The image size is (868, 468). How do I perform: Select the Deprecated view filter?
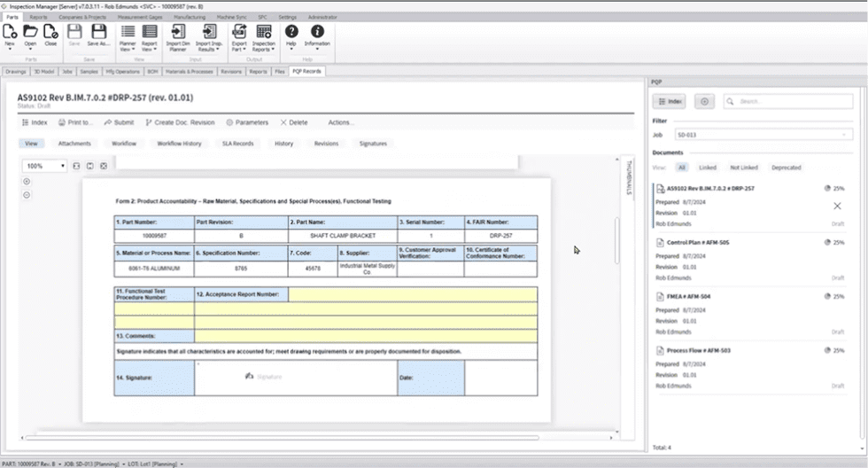[785, 168]
